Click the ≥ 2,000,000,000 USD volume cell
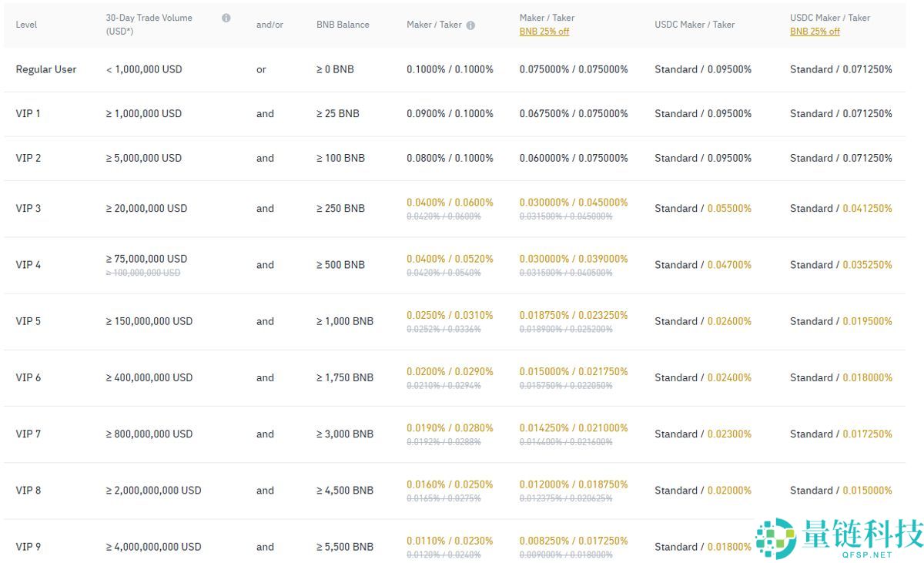This screenshot has width=924, height=563. click(x=153, y=490)
